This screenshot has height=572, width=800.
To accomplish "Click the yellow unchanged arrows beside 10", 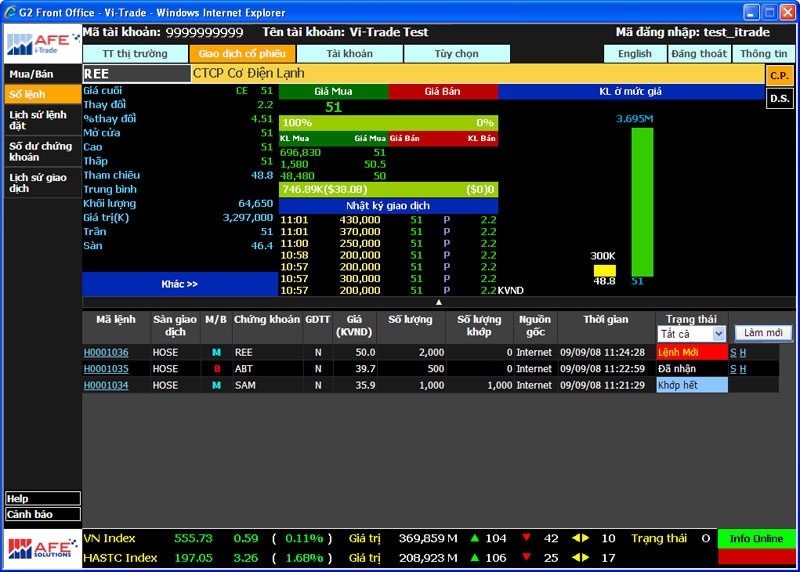I will (581, 538).
